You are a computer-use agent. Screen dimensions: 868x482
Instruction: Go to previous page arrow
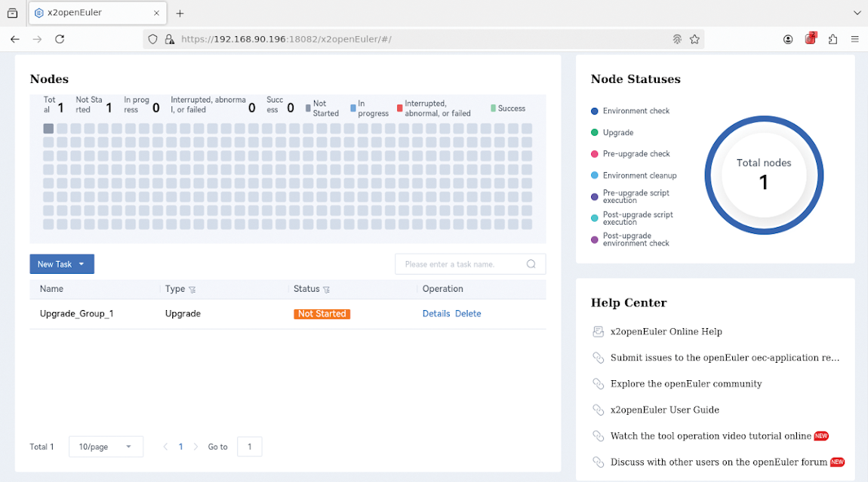click(165, 447)
